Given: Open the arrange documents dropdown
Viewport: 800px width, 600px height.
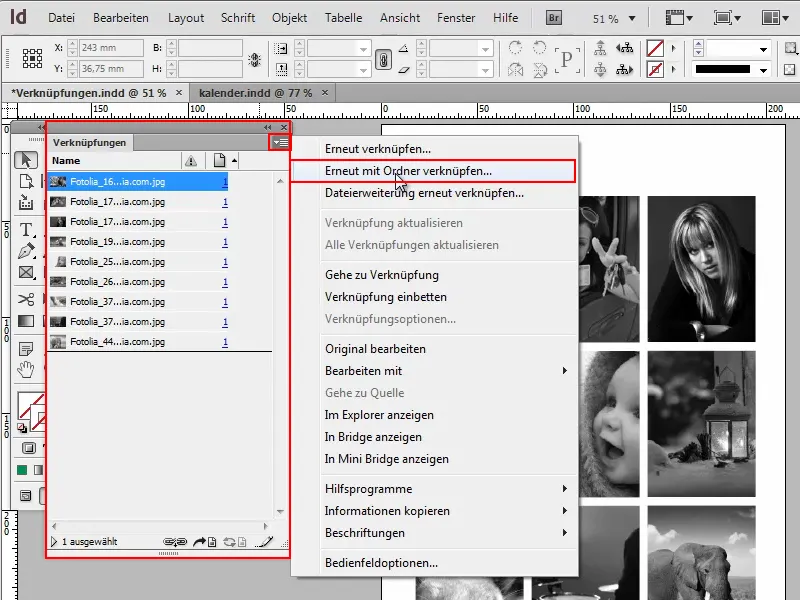Looking at the screenshot, I should pyautogui.click(x=775, y=18).
